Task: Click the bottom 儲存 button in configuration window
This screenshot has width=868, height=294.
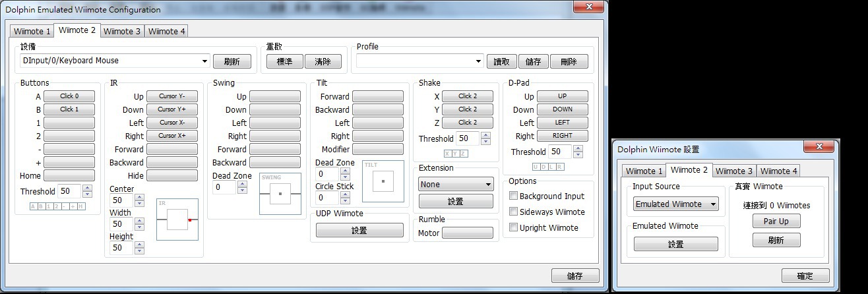Action: click(x=575, y=276)
